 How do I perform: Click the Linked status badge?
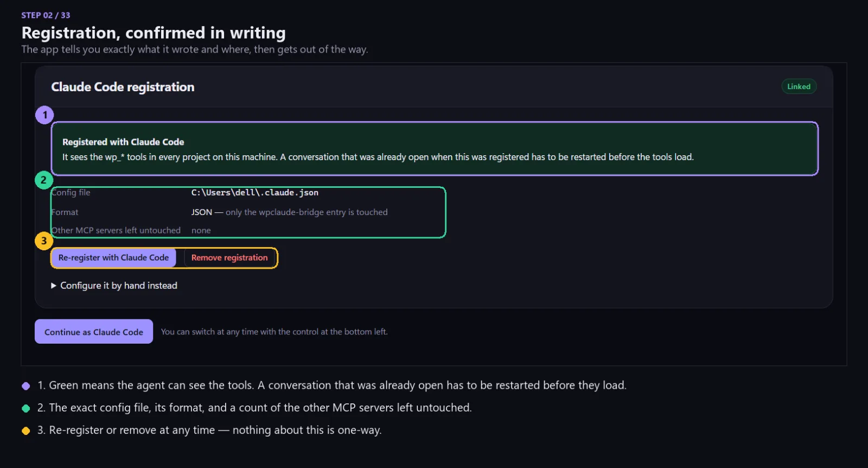799,86
